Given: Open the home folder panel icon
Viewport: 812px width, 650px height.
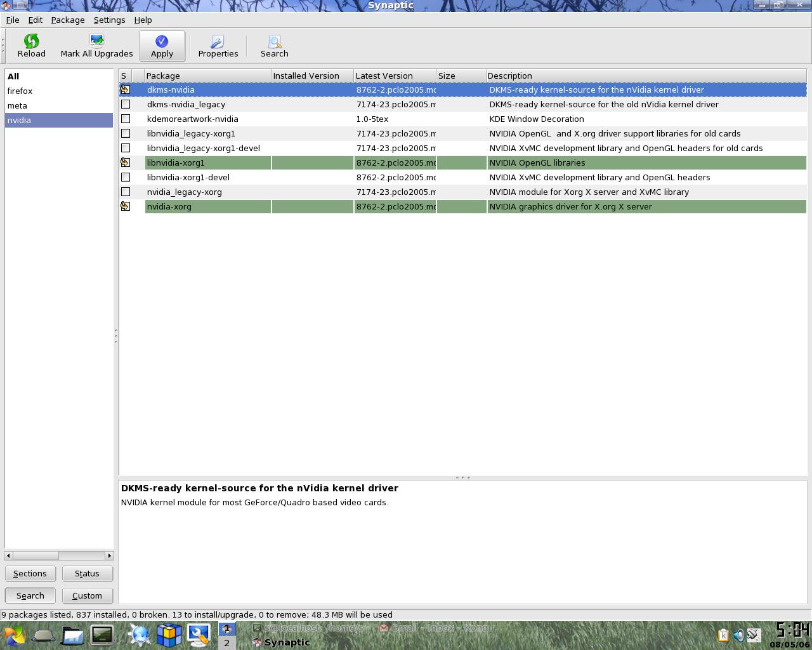Looking at the screenshot, I should tap(72, 635).
